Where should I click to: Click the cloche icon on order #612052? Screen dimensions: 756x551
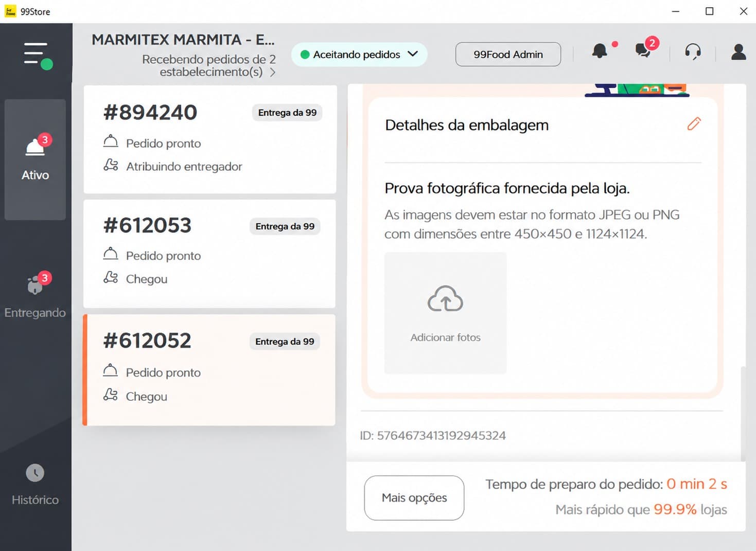point(111,370)
